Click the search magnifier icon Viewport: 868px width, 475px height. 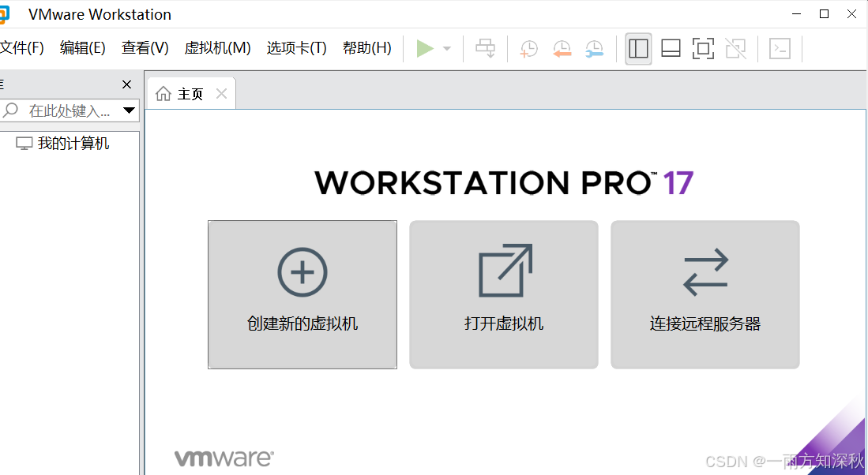coord(10,110)
